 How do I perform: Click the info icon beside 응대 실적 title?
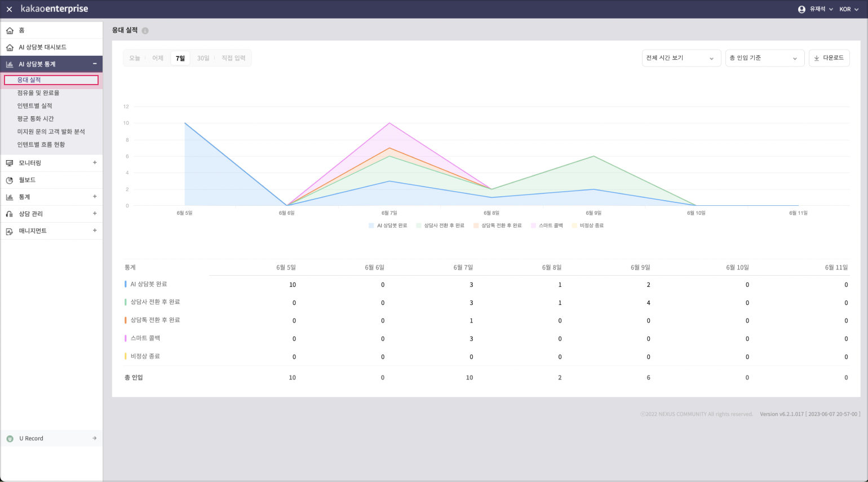pos(145,31)
